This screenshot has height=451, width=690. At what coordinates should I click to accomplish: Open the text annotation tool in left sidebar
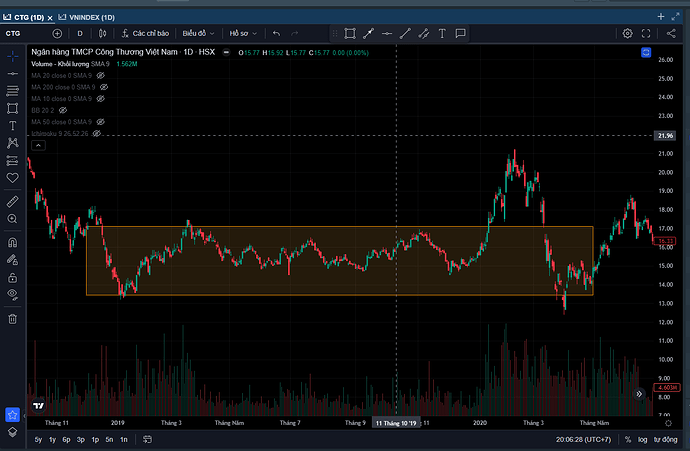[x=13, y=126]
